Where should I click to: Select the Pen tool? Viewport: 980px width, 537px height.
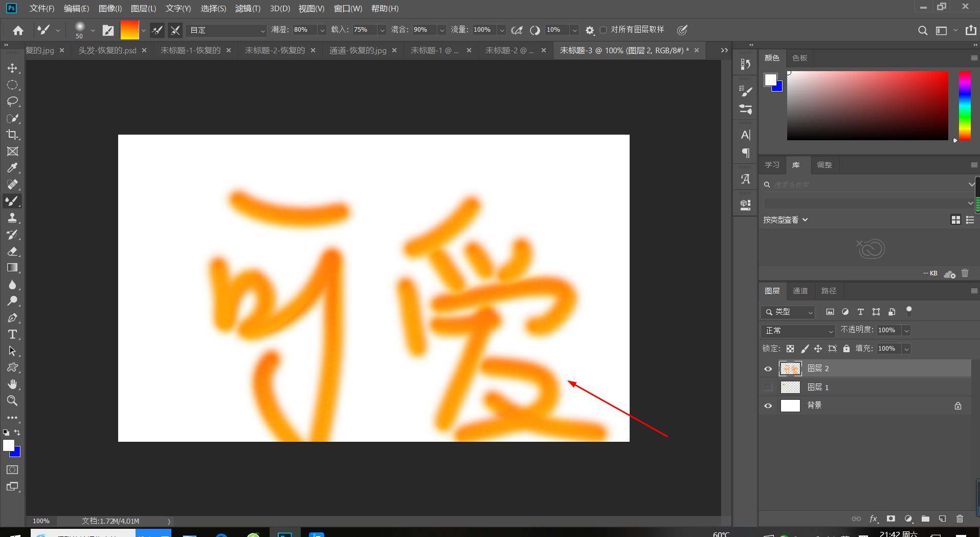(x=12, y=318)
